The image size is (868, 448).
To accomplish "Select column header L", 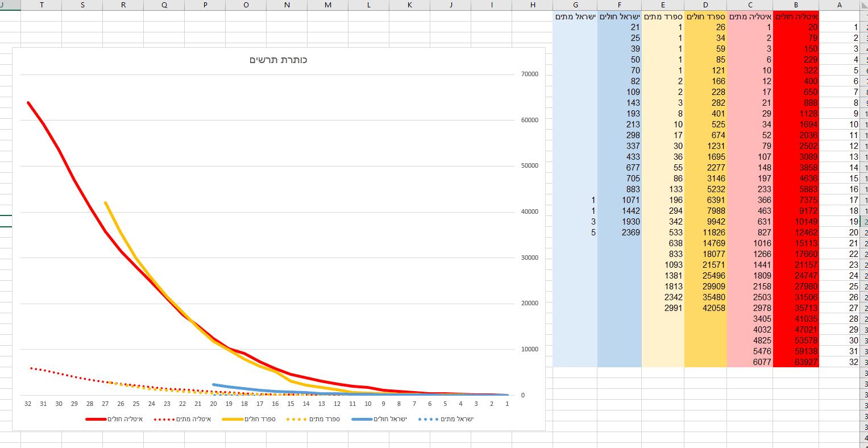I will pyautogui.click(x=369, y=5).
